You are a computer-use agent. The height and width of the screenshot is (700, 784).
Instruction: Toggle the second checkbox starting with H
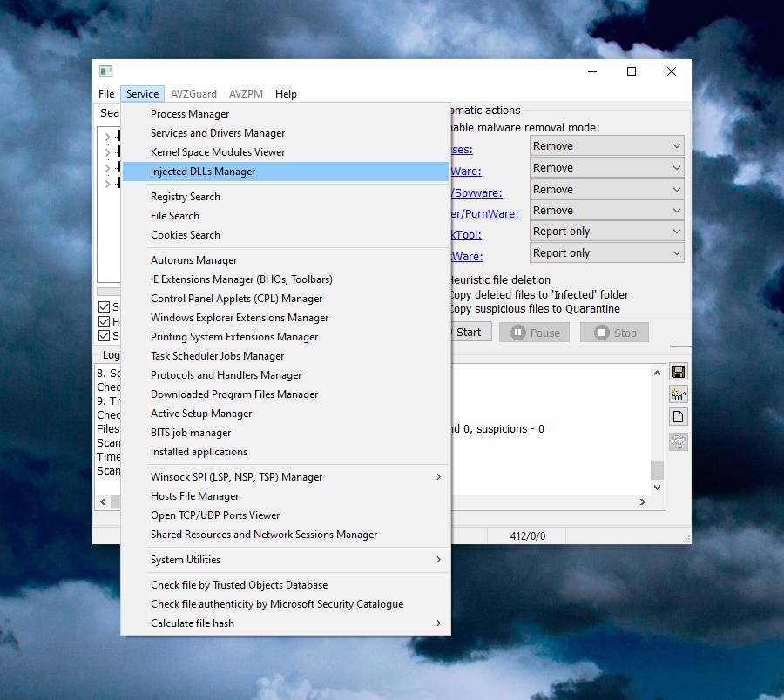tap(104, 321)
